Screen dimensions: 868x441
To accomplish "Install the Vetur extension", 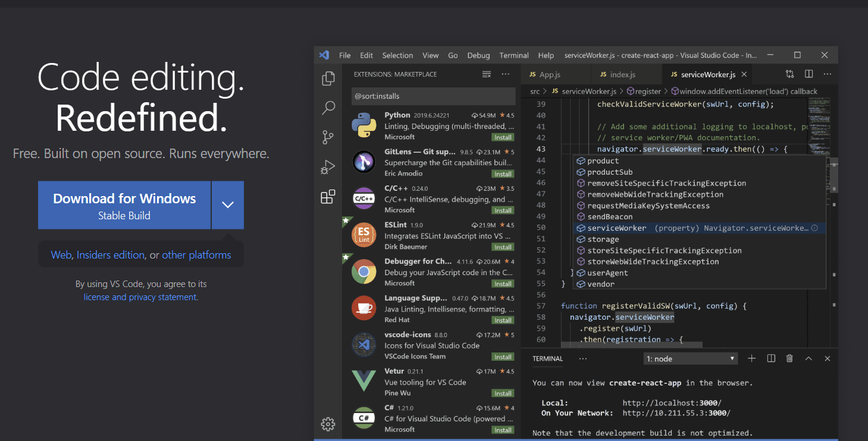I will pyautogui.click(x=503, y=393).
